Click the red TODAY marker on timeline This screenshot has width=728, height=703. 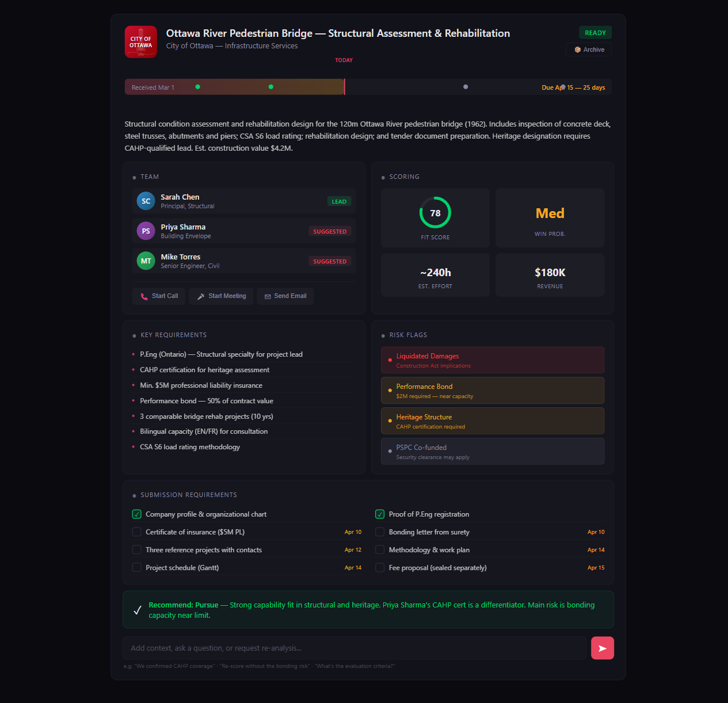pyautogui.click(x=344, y=87)
